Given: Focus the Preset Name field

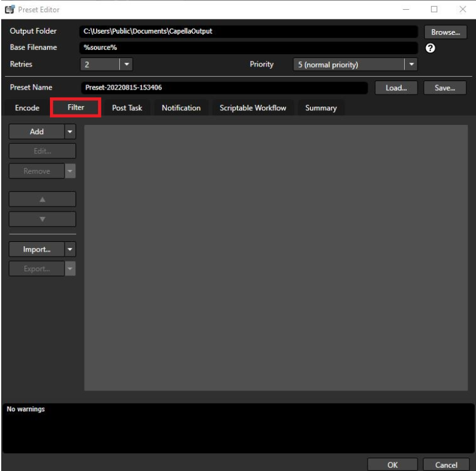Looking at the screenshot, I should coord(225,88).
